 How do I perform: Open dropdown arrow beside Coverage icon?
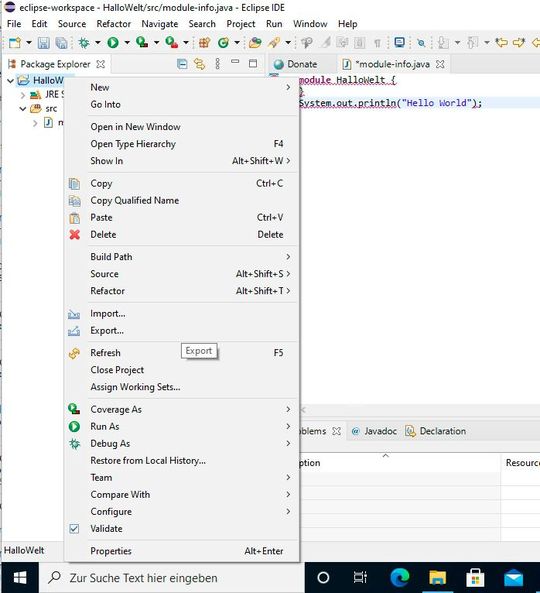[157, 43]
